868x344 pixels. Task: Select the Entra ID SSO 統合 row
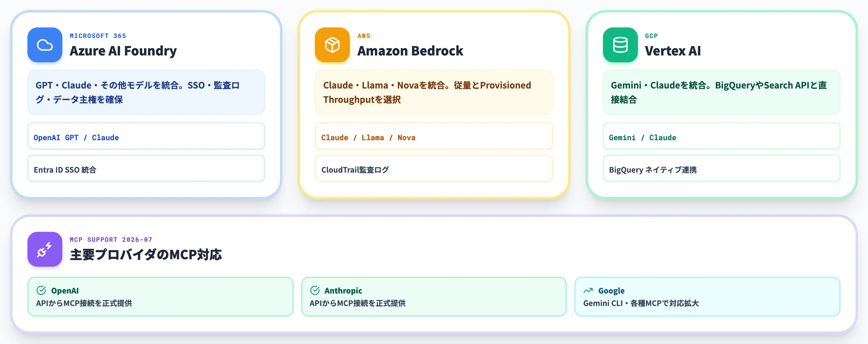click(x=146, y=168)
